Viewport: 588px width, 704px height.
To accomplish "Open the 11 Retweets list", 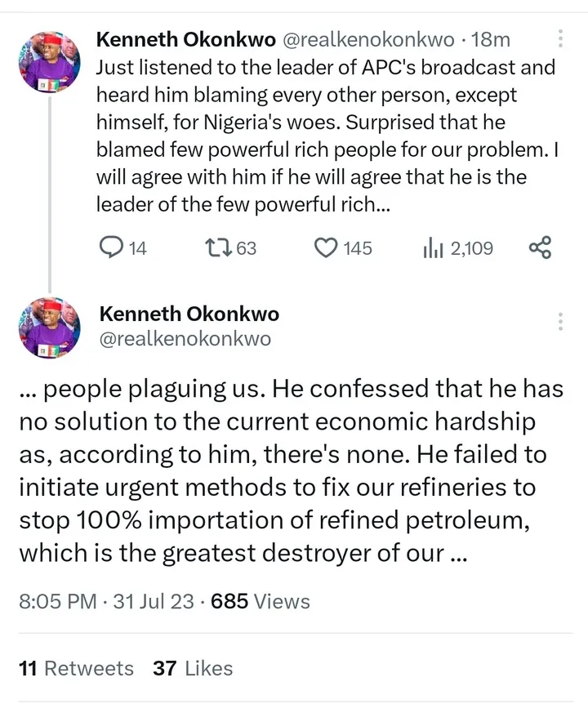I will [x=76, y=668].
